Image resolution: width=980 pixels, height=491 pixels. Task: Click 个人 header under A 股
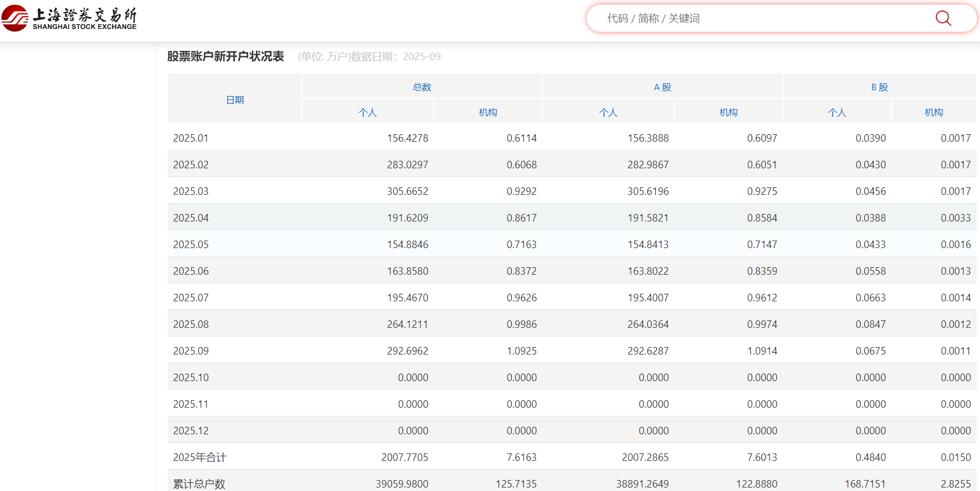pos(608,113)
